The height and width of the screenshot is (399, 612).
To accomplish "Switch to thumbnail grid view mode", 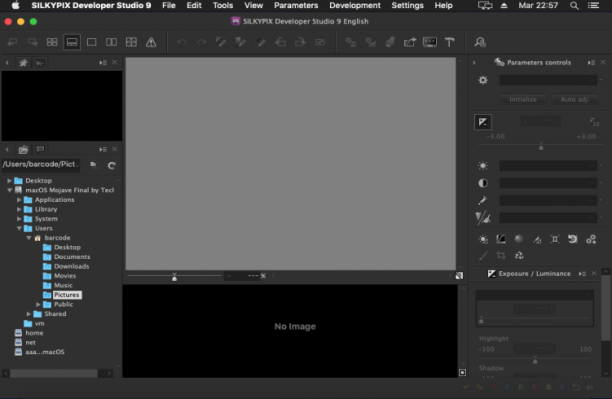I will (52, 42).
